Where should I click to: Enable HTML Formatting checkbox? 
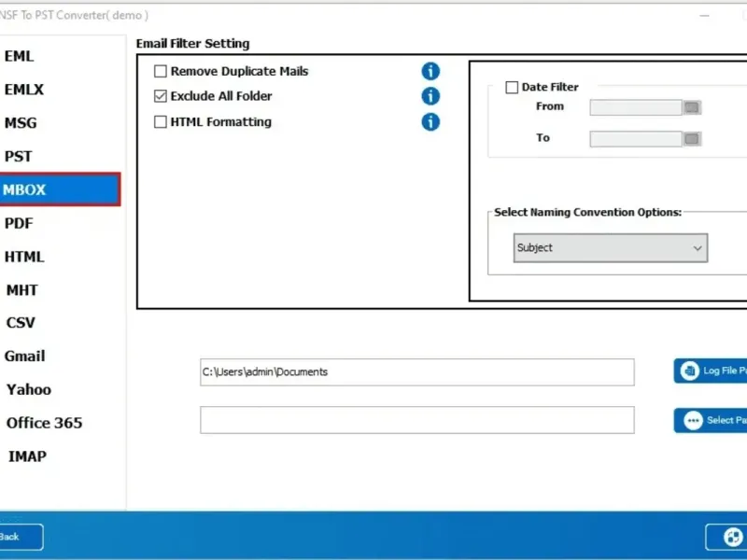click(x=161, y=122)
